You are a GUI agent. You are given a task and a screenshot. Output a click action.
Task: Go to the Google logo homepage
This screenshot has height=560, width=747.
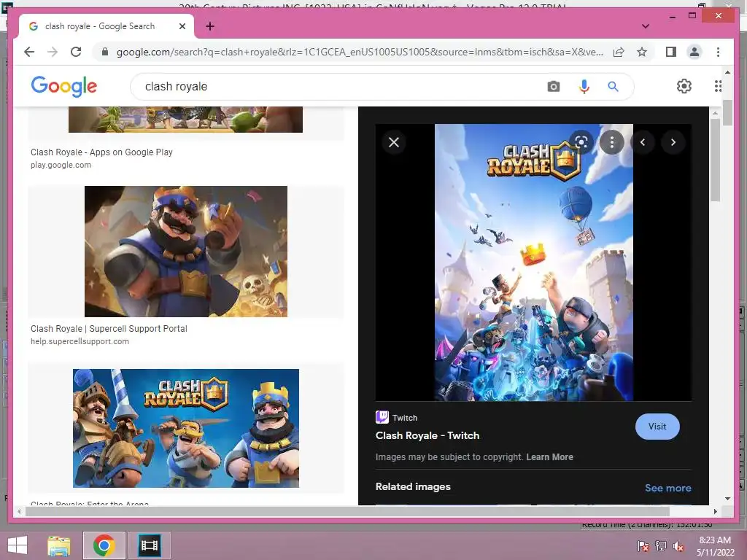(64, 86)
